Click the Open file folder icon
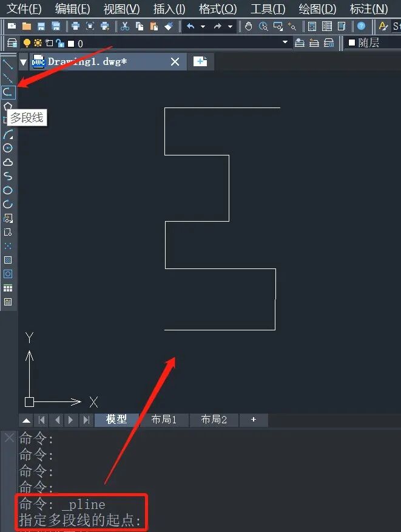 [27, 26]
